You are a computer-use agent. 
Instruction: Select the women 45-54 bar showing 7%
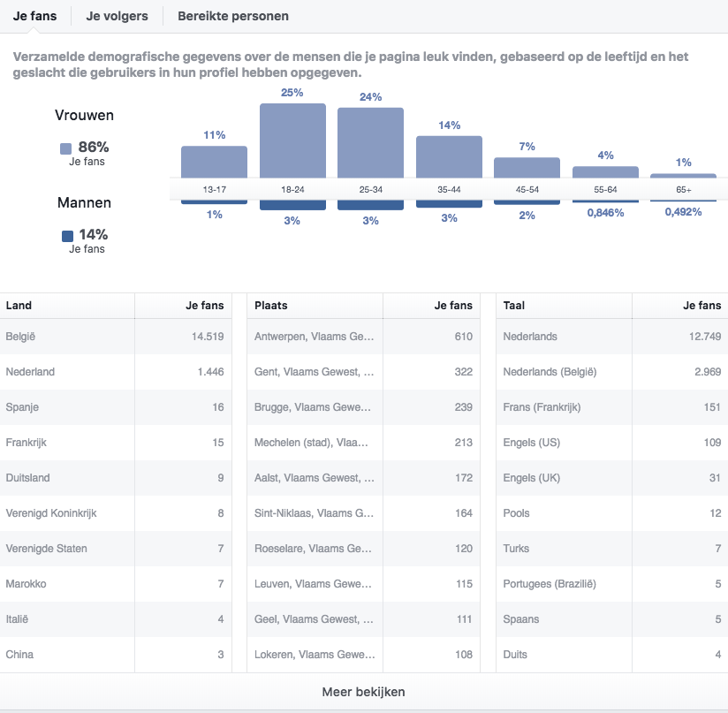[x=527, y=168]
